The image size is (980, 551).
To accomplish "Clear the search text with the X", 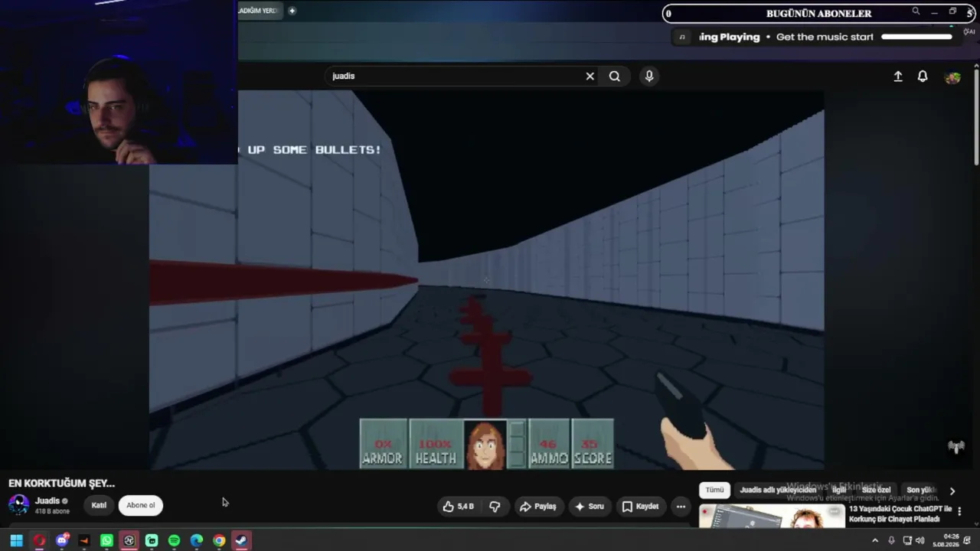I will point(590,76).
